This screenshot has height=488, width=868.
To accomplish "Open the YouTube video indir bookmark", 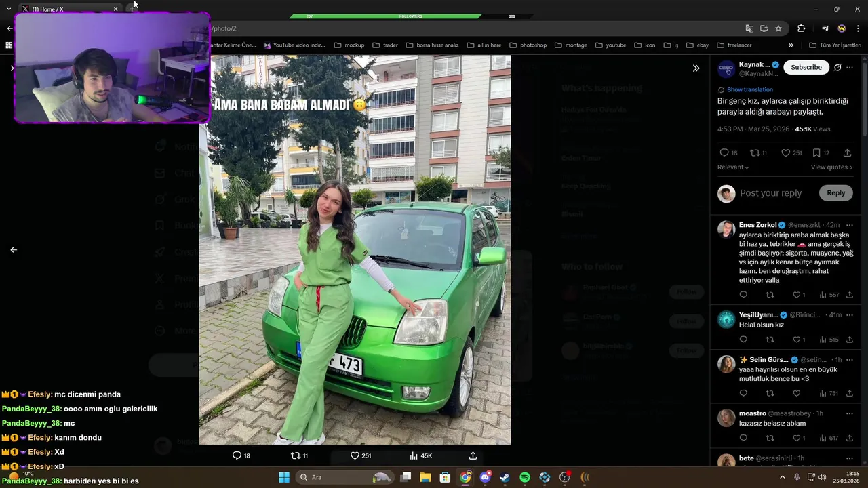I will point(295,45).
